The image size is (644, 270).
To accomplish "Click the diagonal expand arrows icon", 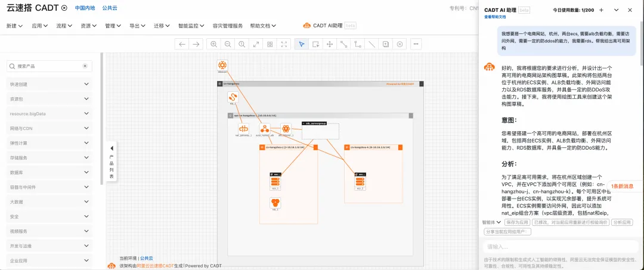I will point(256,44).
